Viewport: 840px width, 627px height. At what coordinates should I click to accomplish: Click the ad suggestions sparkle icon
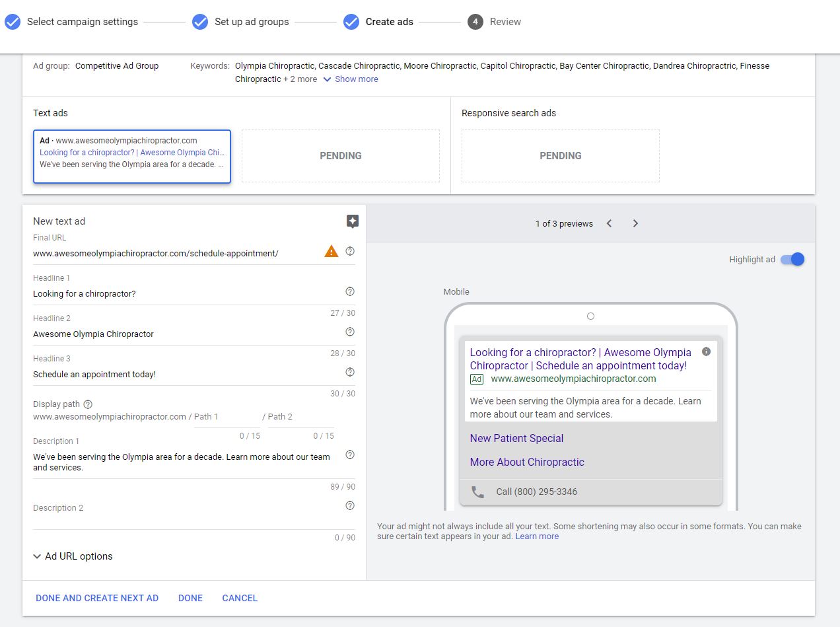point(353,221)
